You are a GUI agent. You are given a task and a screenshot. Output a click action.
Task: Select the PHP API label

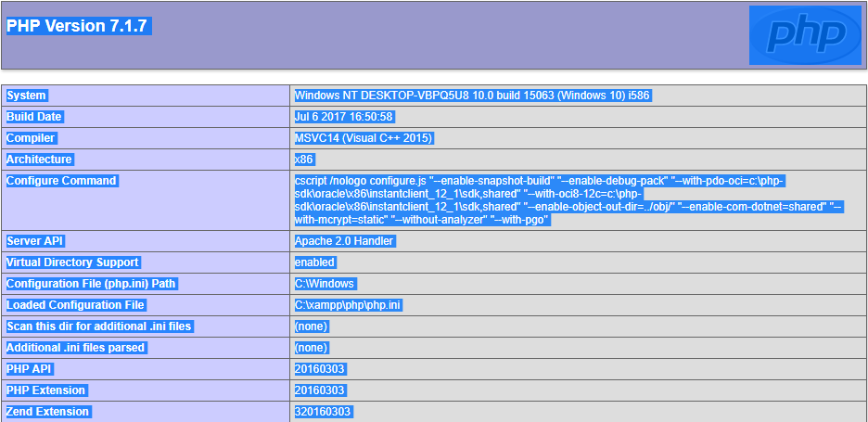(x=31, y=369)
